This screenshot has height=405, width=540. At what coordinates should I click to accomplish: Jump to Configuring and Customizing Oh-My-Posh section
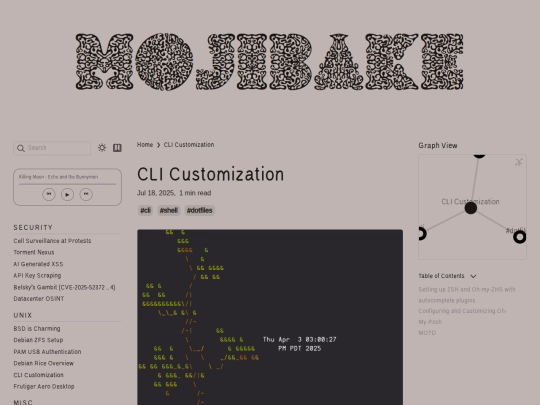click(x=462, y=316)
